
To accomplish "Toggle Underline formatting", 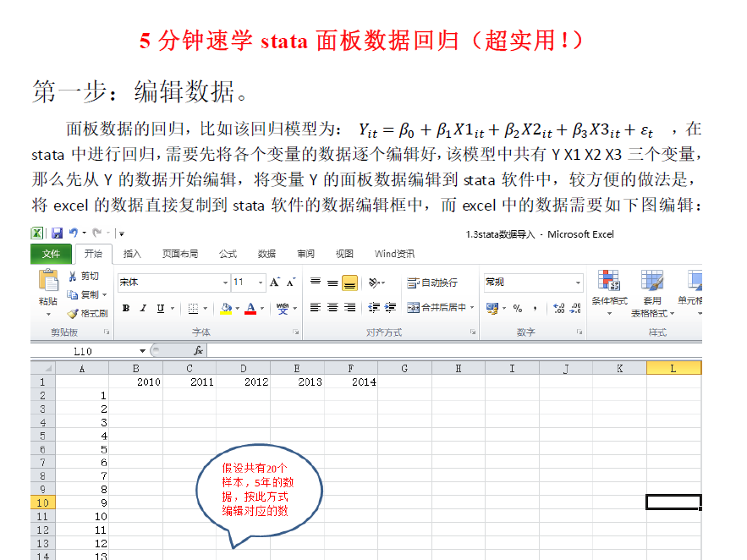I will [x=161, y=308].
